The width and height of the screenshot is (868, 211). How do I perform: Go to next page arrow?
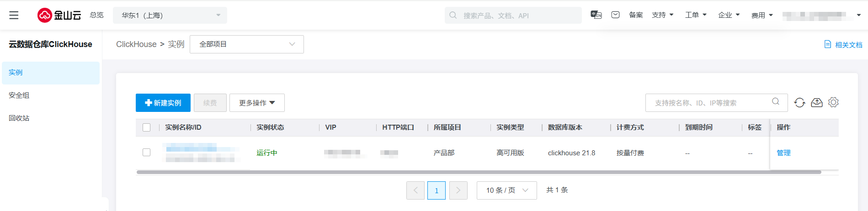tap(458, 190)
